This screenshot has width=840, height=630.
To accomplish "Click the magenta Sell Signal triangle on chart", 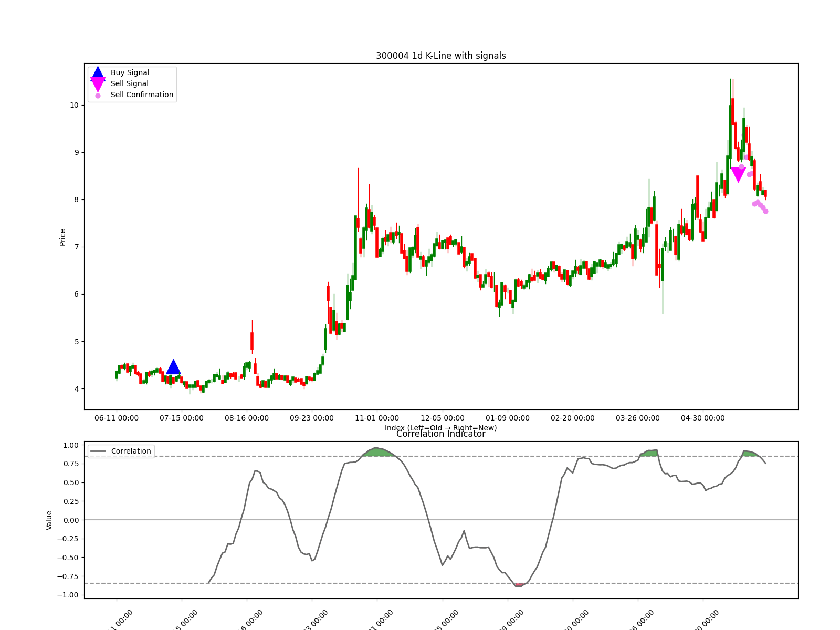I will pos(738,175).
